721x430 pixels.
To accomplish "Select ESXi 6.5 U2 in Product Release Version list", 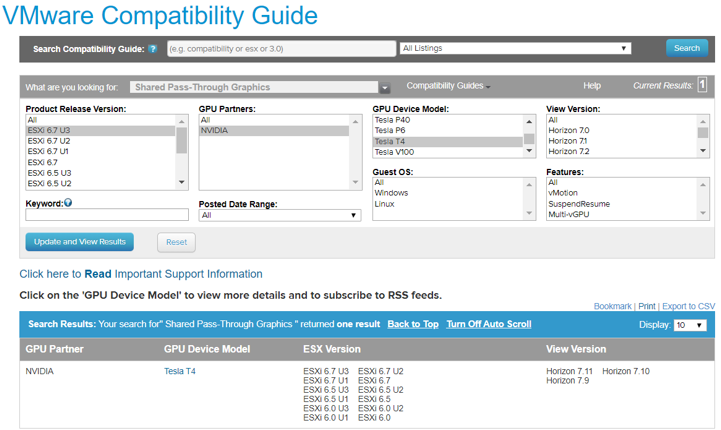I will pyautogui.click(x=101, y=184).
